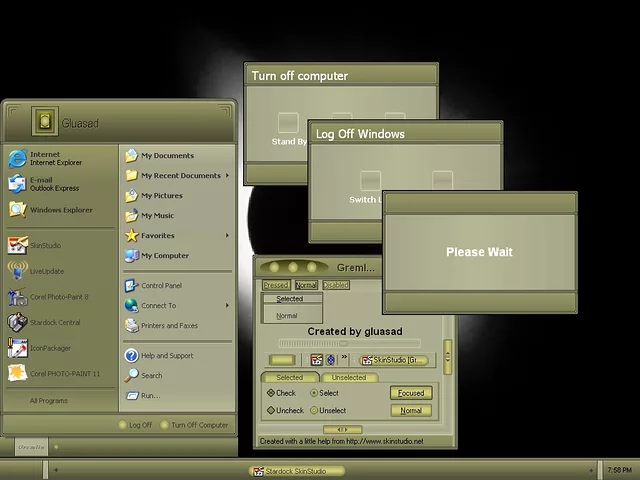Viewport: 640px width, 480px height.
Task: Click the toolbar overflow chevron
Action: click(345, 359)
